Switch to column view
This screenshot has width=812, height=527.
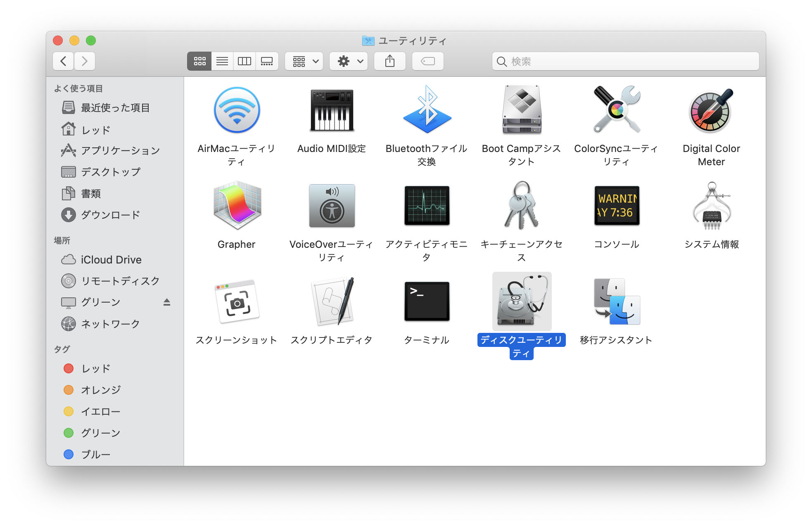(245, 61)
